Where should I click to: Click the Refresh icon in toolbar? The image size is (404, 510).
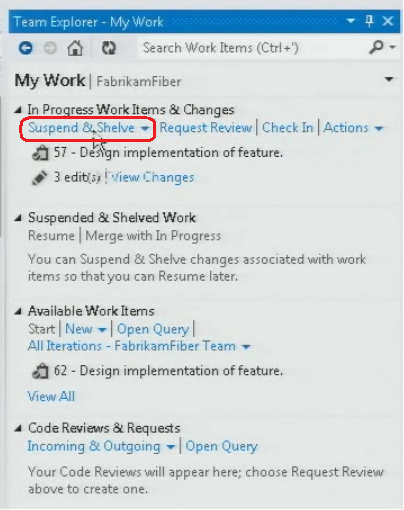(109, 48)
